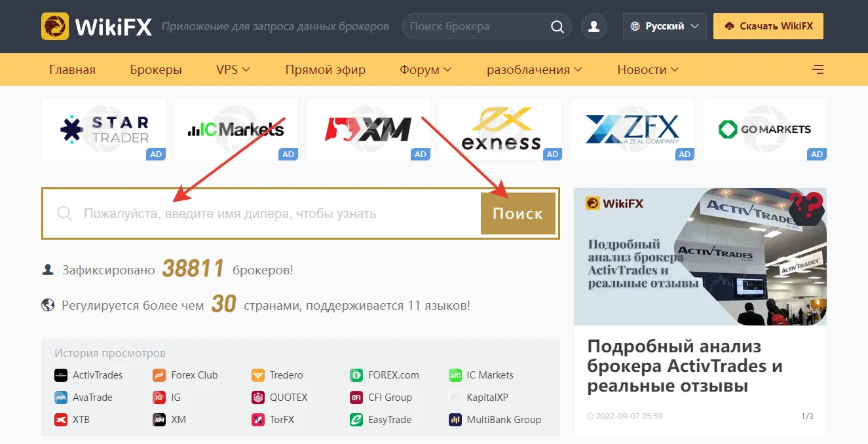Click the magnifier icon inside the main search box
This screenshot has height=444, width=868.
64,213
